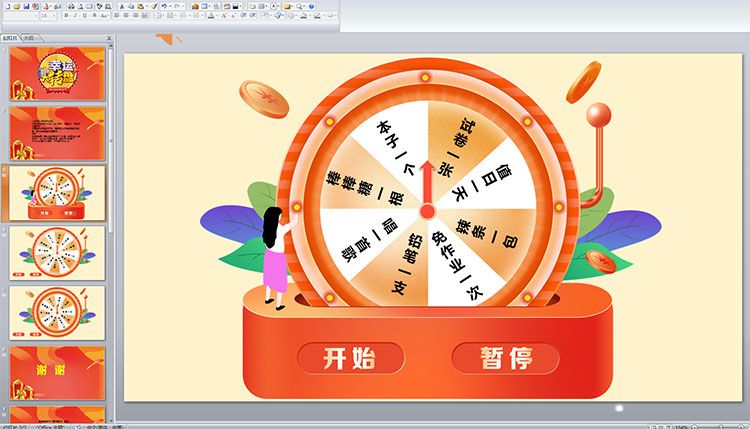
Task: Expand the paste options arrow
Action: (x=147, y=6)
